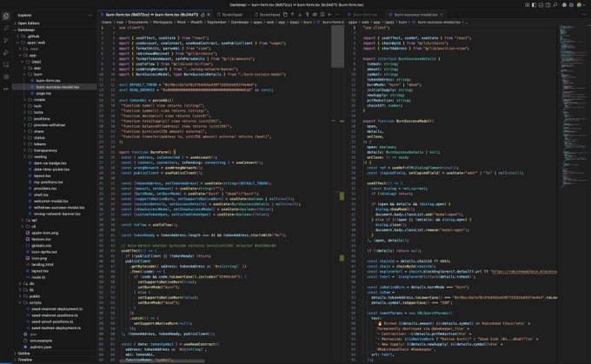Open the Run and Debug view
The width and height of the screenshot is (591, 364).
coord(6,53)
